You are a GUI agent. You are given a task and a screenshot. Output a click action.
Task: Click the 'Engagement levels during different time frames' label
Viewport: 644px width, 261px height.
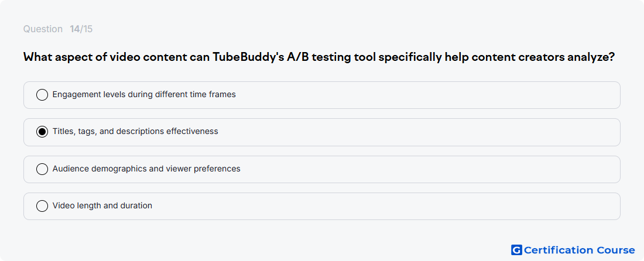[x=144, y=94]
